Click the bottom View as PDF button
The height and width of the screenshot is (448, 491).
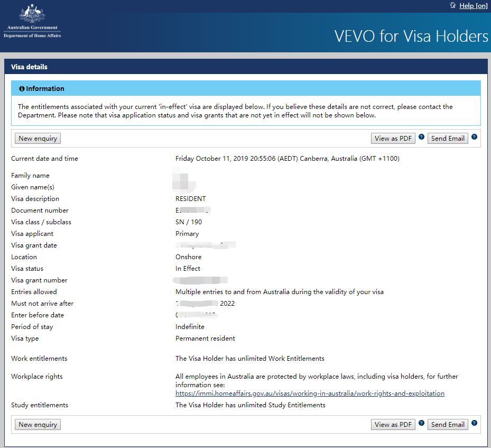click(x=393, y=424)
